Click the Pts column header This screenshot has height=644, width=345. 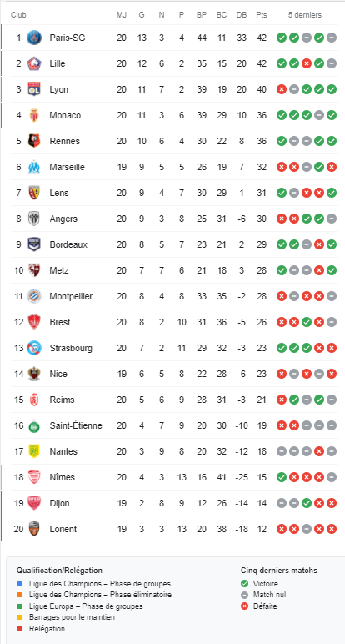coord(262,15)
